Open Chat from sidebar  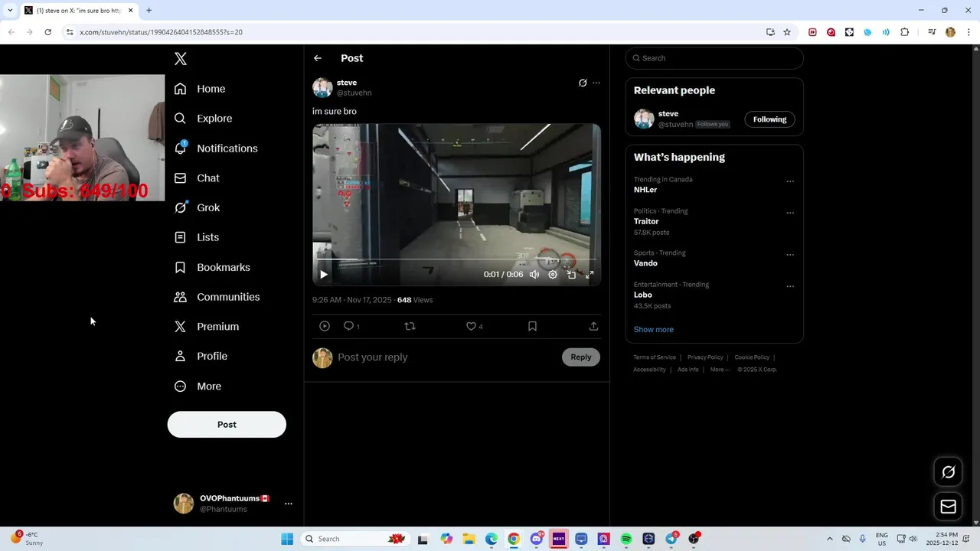[x=197, y=178]
